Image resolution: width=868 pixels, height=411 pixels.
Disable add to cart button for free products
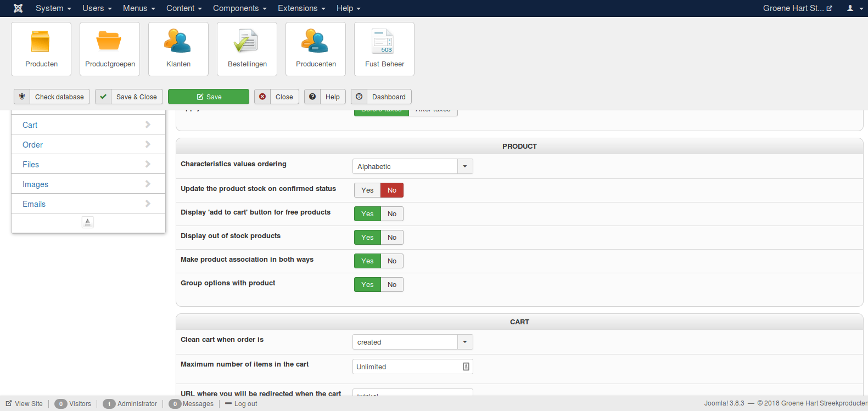(392, 214)
